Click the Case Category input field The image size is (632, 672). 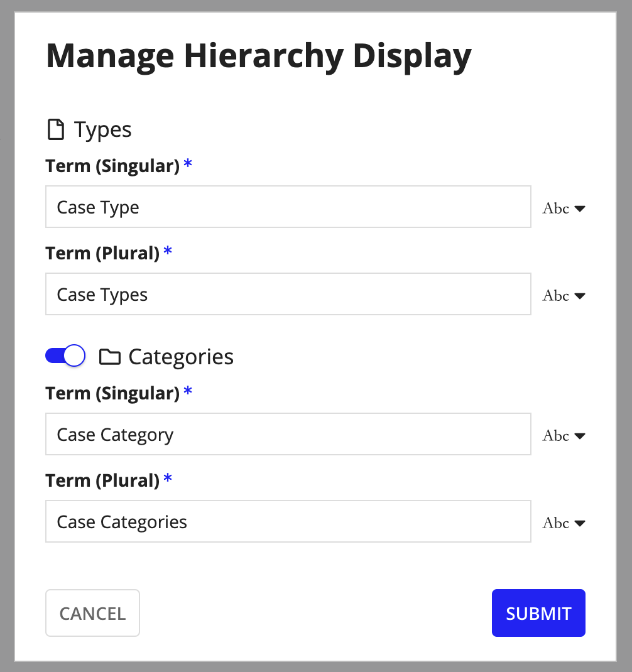tap(288, 434)
